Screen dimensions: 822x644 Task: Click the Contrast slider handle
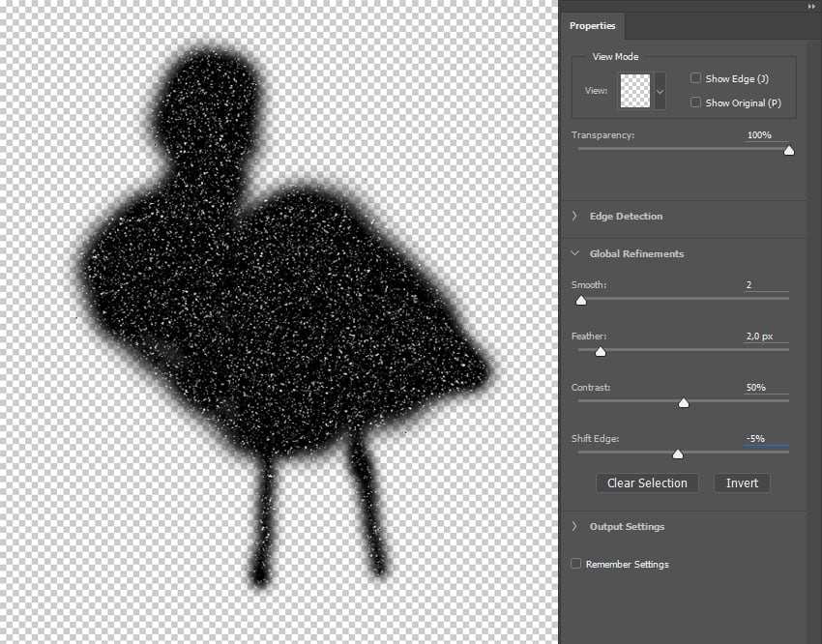tap(683, 402)
